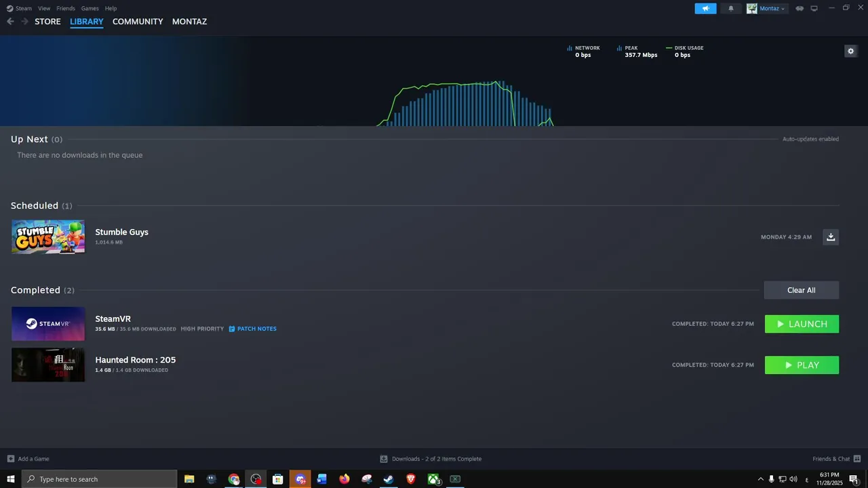
Task: Click the download throughput graph
Action: [465, 104]
